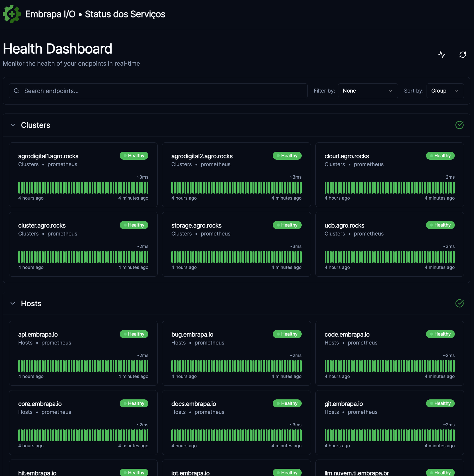Click "~2ms" response time on bug.embrapa.io card

(x=295, y=355)
